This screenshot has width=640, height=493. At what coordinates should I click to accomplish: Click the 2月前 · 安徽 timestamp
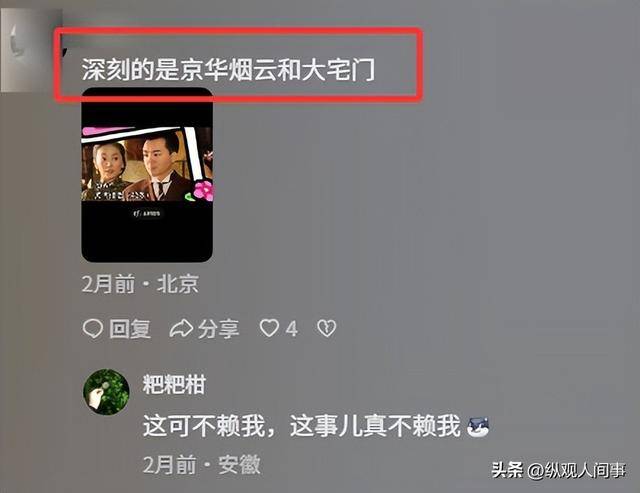(x=202, y=464)
